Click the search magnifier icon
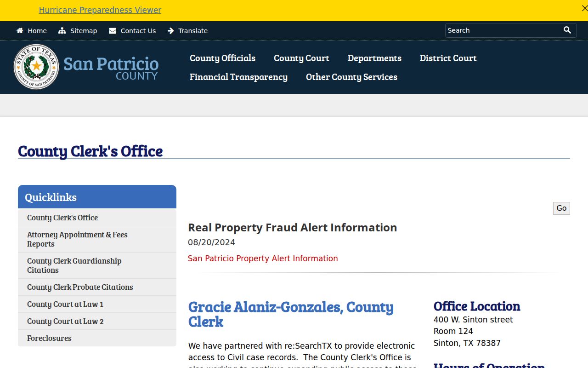This screenshot has width=588, height=368. [567, 30]
